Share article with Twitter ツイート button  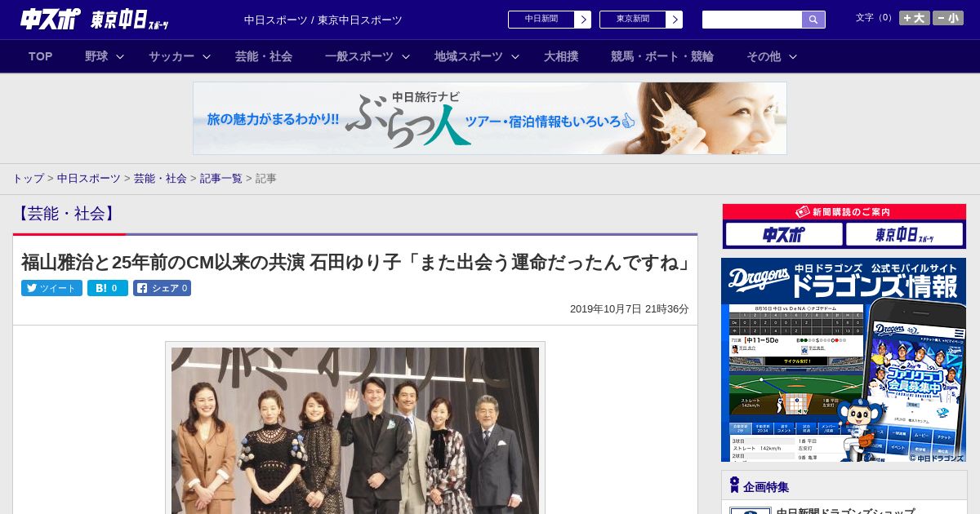(51, 288)
